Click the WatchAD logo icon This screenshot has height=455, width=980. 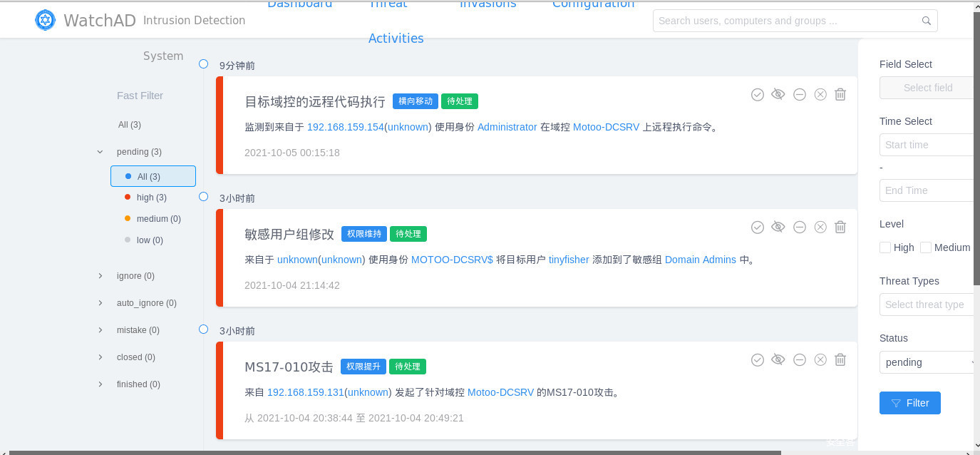coord(45,20)
